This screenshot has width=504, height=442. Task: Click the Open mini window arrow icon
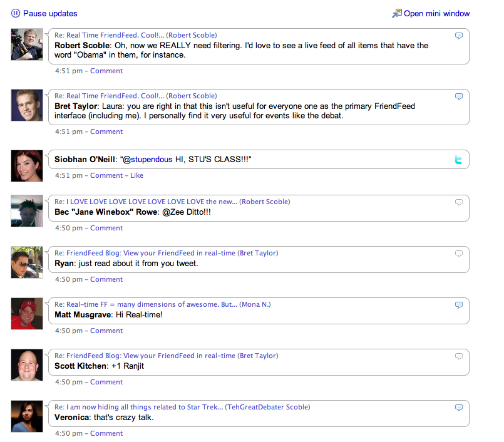[397, 13]
